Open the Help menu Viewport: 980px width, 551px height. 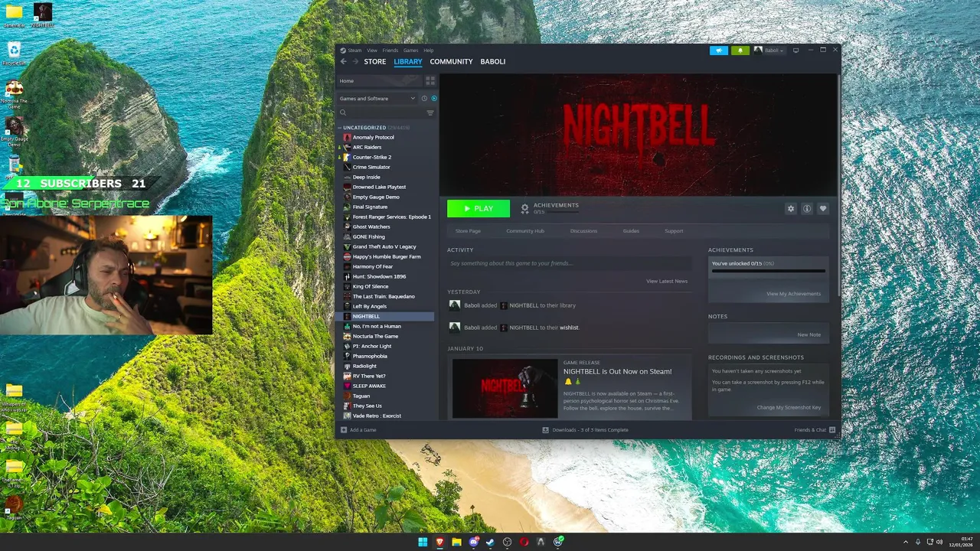(429, 51)
